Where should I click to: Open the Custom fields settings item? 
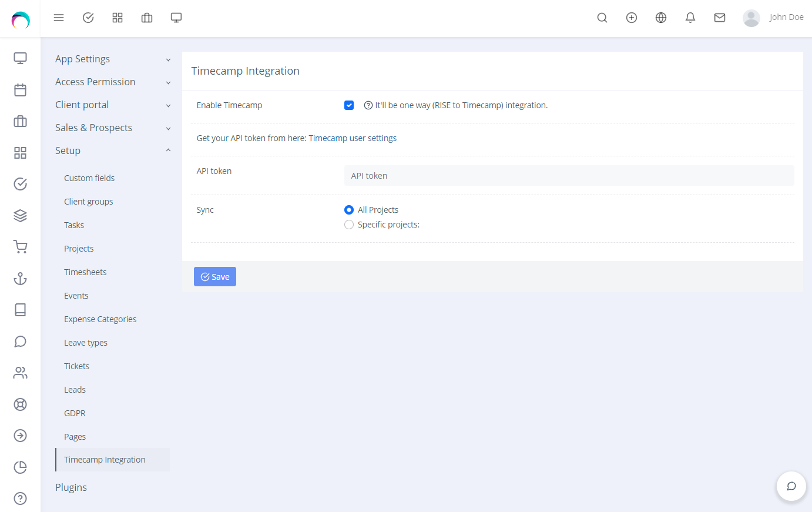[x=89, y=178]
